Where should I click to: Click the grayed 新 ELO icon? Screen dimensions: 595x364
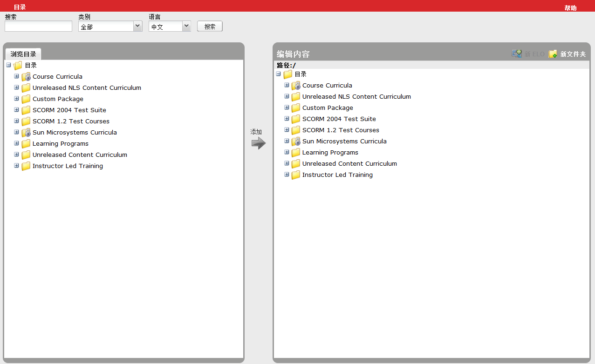[x=517, y=54]
